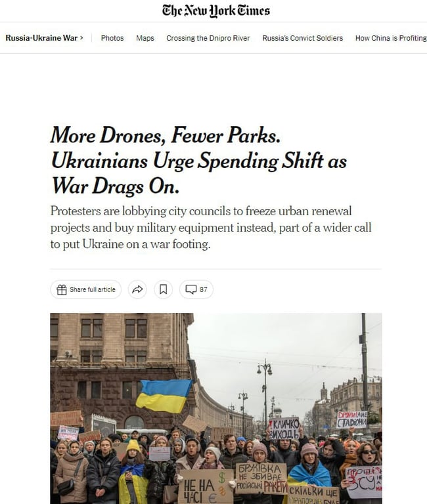The width and height of the screenshot is (427, 504).
Task: Click the gift icon beside Share full article
Action: click(62, 289)
